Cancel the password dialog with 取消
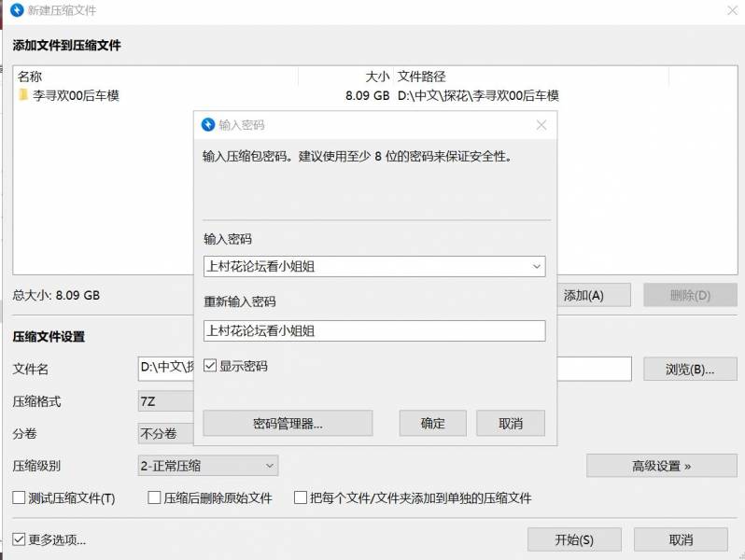Screen dimensions: 745x560 pos(510,423)
